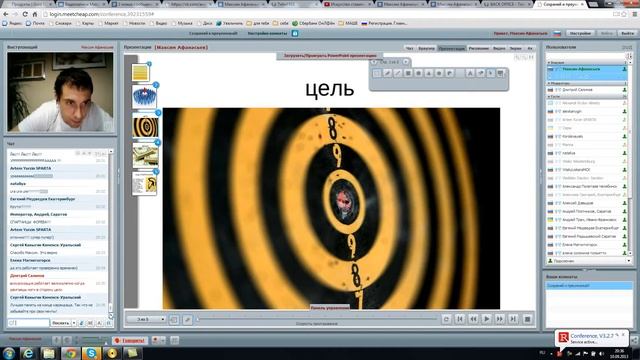Collapse the Ведущие presenters section
Image resolution: width=640 pixels, height=360 pixels.
586,62
